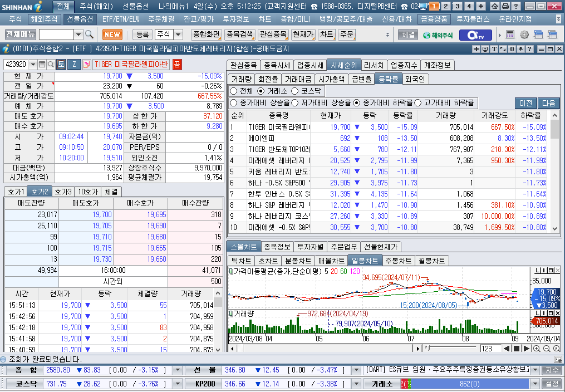Click the pin icon in window header
Screen dimensions: 565x392
pyautogui.click(x=520, y=49)
